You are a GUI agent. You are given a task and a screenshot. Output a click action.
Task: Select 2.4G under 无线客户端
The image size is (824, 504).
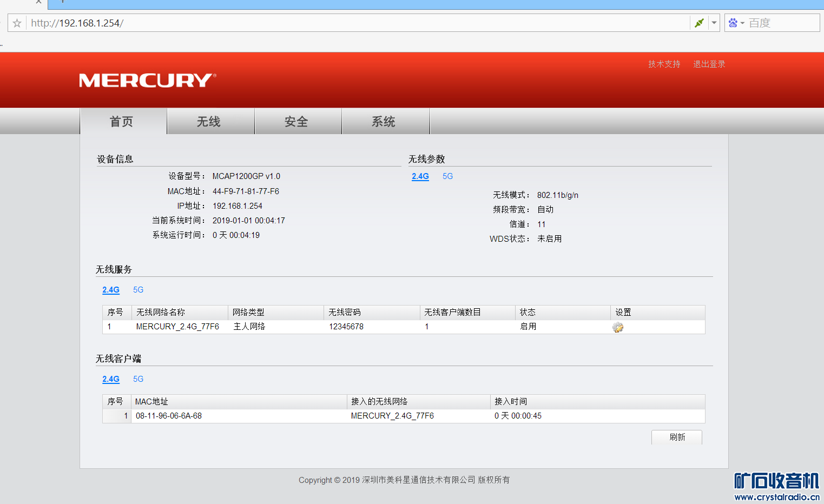point(111,379)
